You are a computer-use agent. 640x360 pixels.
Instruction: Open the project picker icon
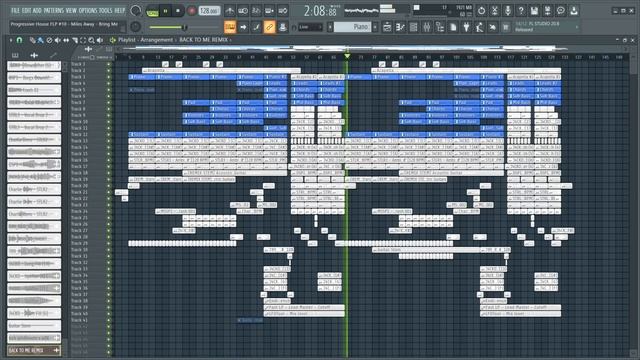(x=453, y=27)
